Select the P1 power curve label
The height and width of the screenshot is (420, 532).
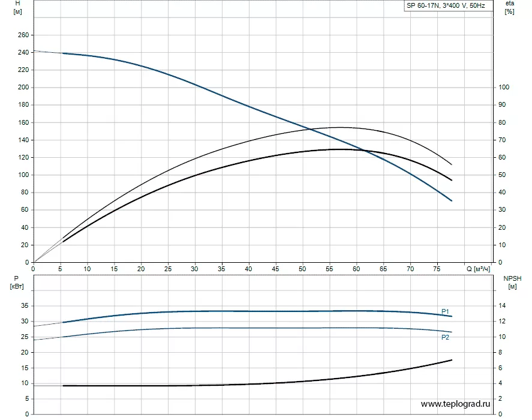445,311
